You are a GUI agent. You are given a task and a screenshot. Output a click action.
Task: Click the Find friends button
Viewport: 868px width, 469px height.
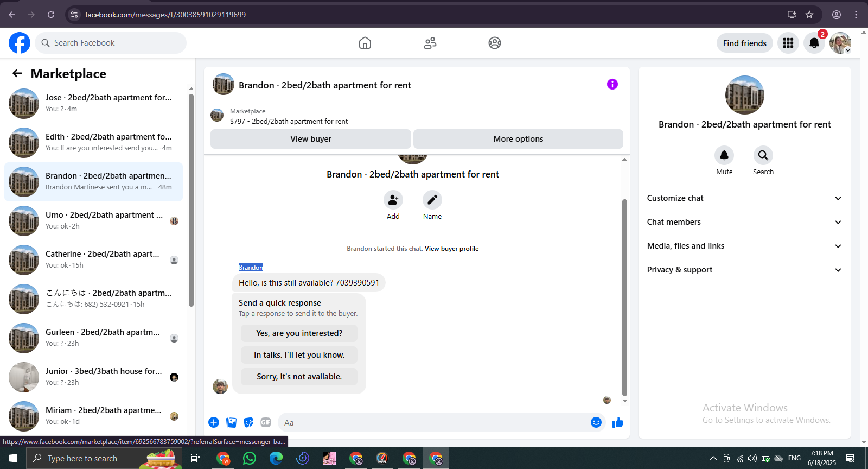745,43
